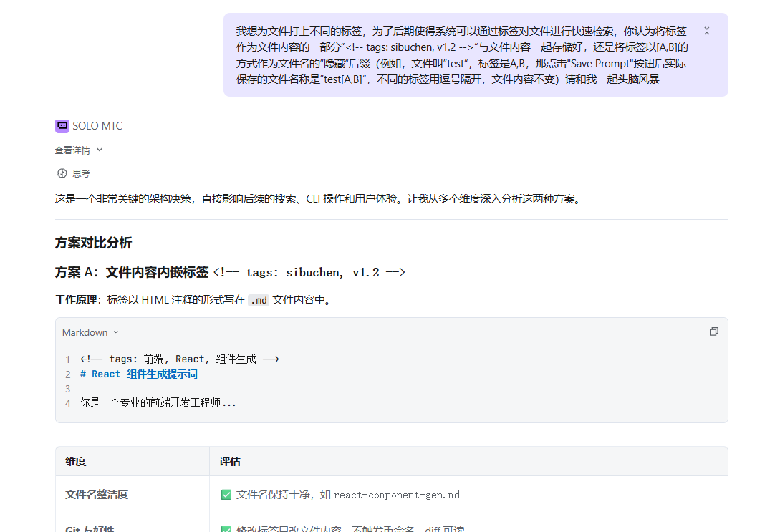Click the 评估 table column header
The width and height of the screenshot is (780, 532).
[x=230, y=462]
